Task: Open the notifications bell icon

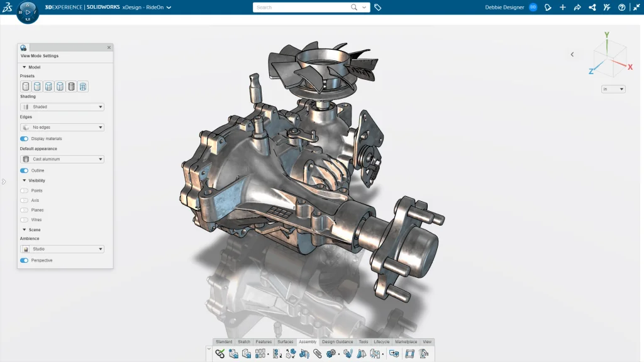Action: 548,7
